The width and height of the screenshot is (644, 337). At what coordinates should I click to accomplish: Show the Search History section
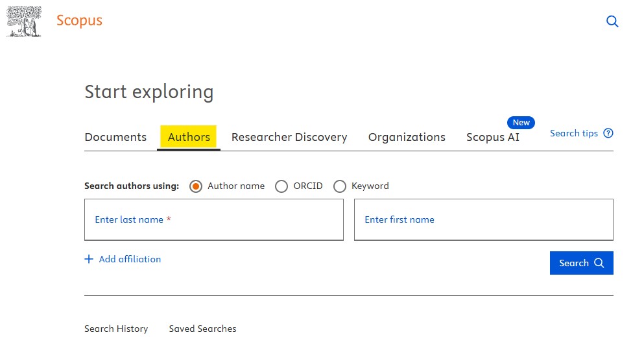point(116,329)
